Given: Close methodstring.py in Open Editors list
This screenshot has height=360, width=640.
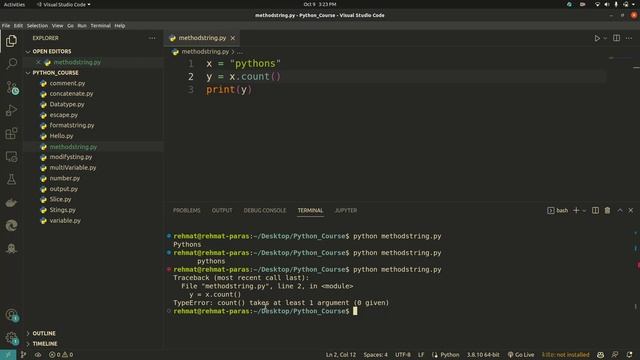Looking at the screenshot, I should click(38, 62).
